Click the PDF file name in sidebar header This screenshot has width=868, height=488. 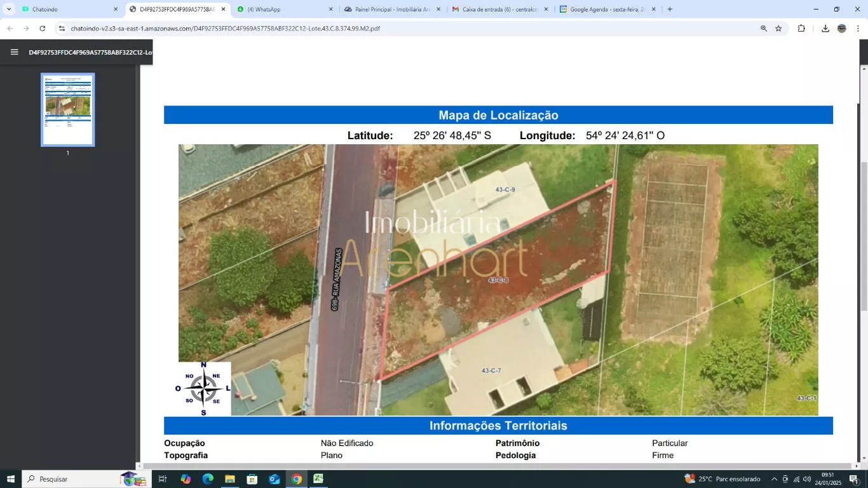(x=90, y=52)
